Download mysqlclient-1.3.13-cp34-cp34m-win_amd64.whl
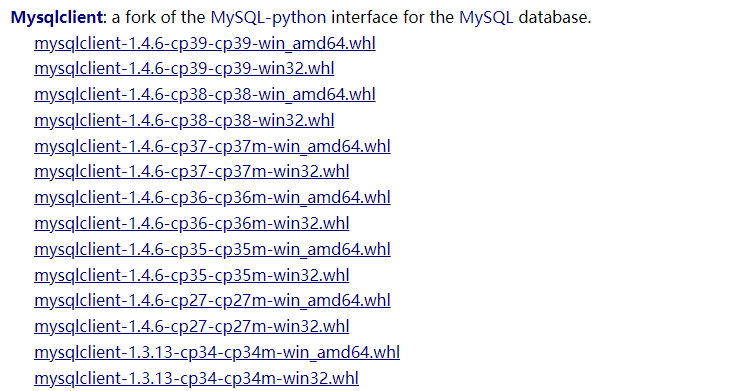733x391 pixels. click(x=217, y=352)
